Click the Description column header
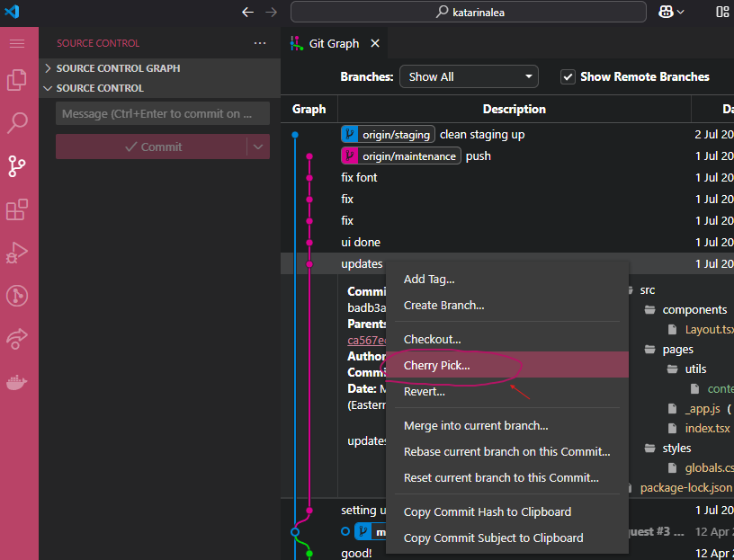 [x=514, y=110]
